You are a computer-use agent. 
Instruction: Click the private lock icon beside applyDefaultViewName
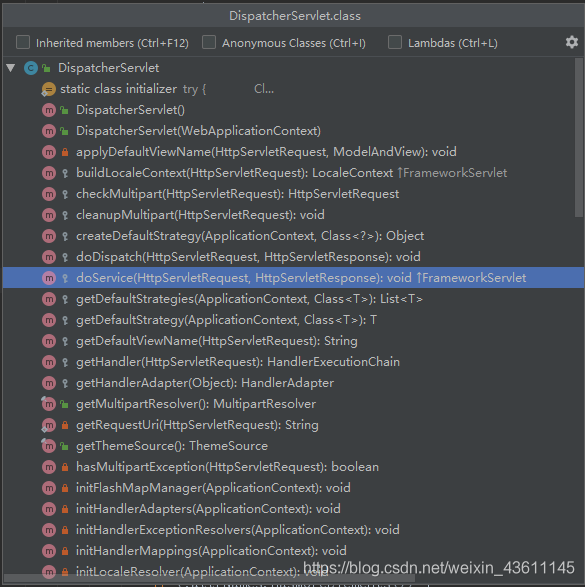point(65,152)
